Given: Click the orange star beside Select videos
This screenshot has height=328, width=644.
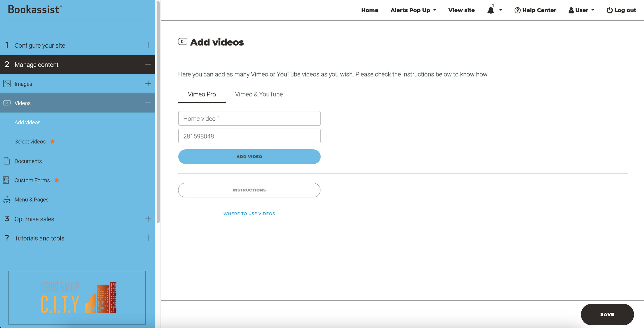Looking at the screenshot, I should pos(53,142).
